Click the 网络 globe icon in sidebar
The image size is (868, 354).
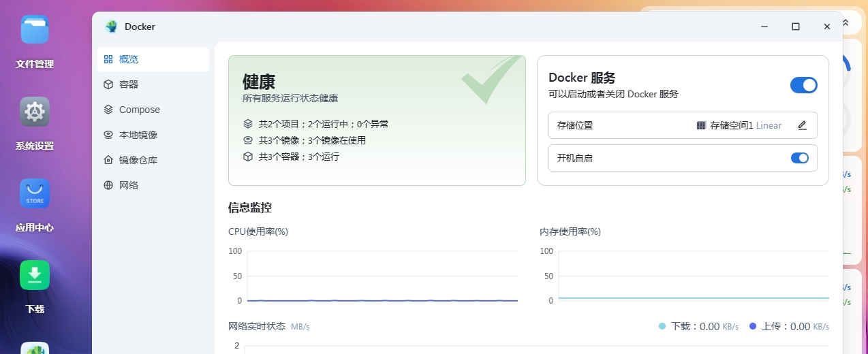[x=108, y=185]
